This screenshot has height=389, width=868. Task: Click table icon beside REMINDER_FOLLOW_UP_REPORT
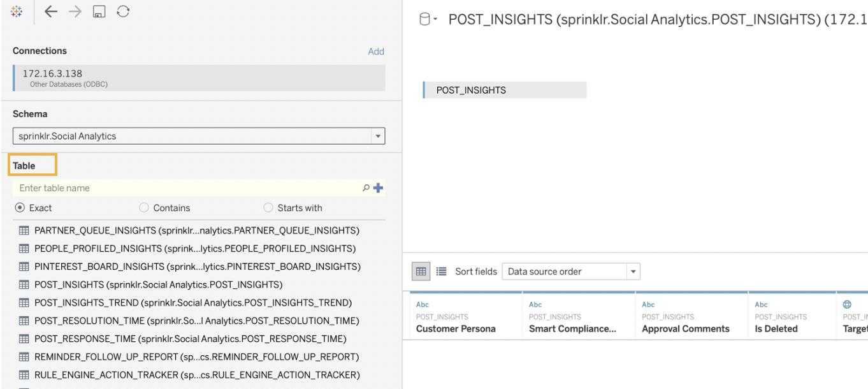click(24, 356)
